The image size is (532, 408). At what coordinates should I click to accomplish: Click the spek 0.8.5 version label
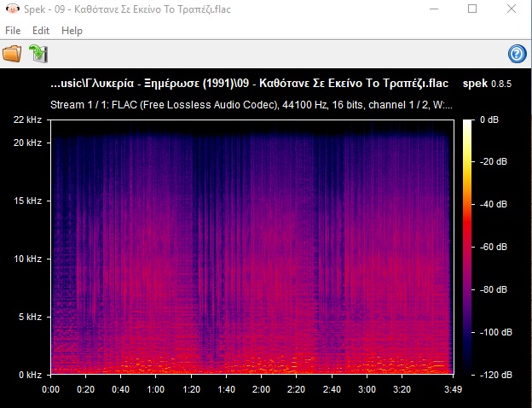click(487, 84)
